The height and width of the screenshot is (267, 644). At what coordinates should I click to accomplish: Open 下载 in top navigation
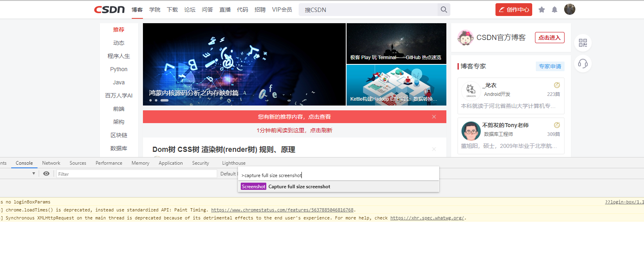point(172,10)
